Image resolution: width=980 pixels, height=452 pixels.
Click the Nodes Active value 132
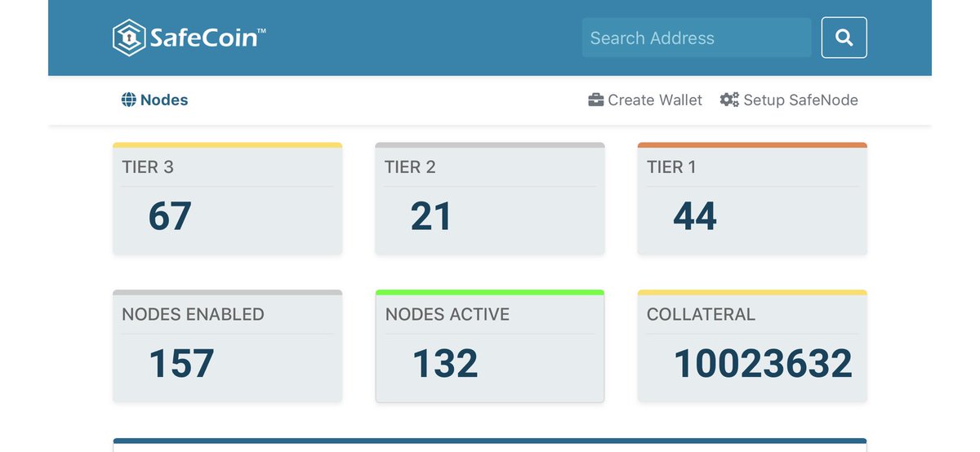(x=445, y=364)
